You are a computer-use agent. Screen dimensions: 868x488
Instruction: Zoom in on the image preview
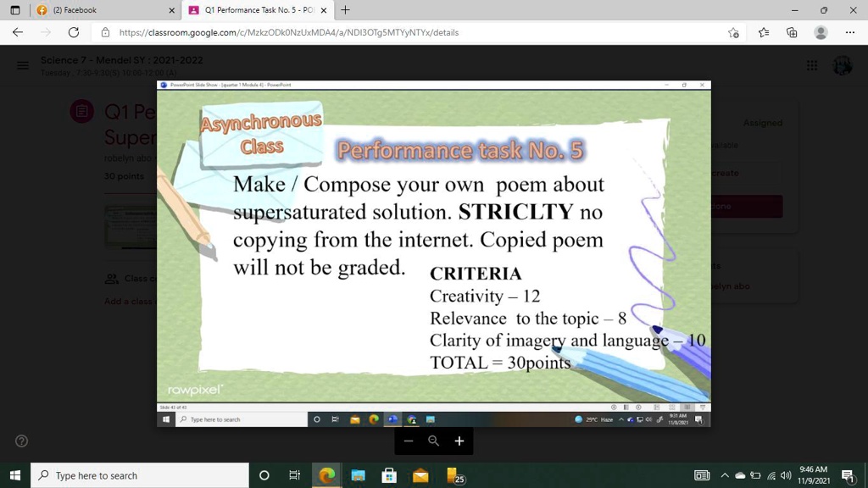click(x=459, y=441)
